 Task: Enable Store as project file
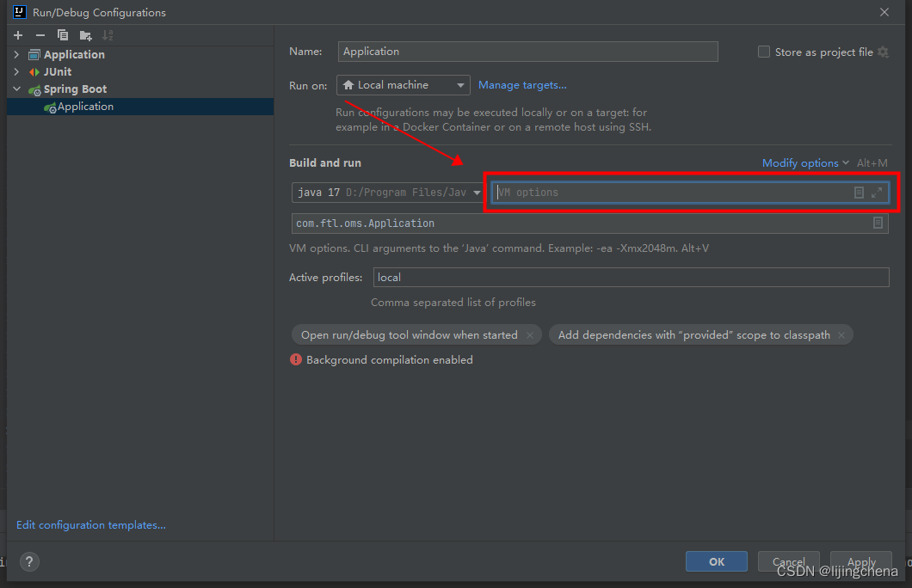click(x=764, y=52)
